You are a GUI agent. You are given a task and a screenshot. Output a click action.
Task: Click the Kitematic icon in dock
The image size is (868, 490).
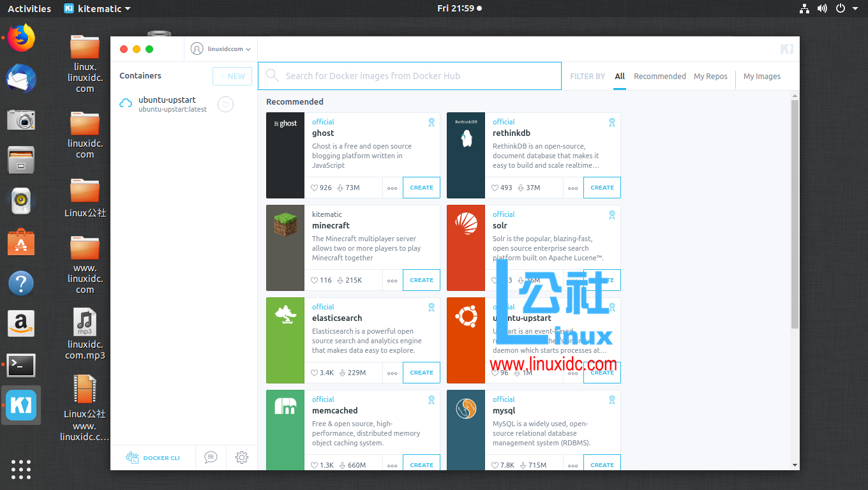point(21,405)
